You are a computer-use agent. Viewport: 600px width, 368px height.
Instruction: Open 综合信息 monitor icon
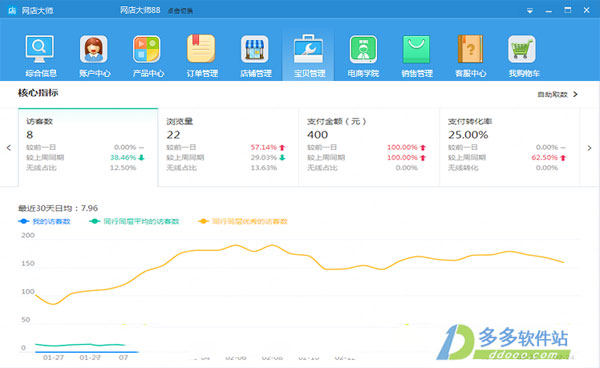point(40,49)
